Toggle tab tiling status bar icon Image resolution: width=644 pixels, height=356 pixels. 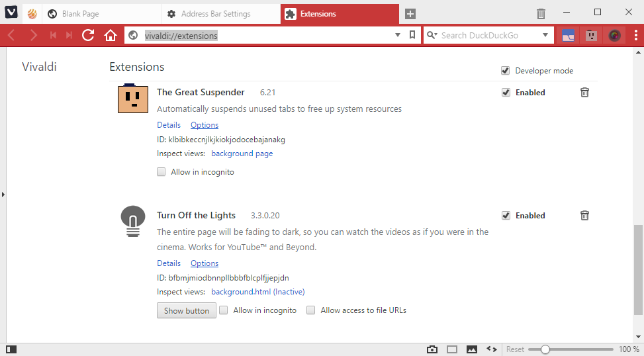point(452,349)
